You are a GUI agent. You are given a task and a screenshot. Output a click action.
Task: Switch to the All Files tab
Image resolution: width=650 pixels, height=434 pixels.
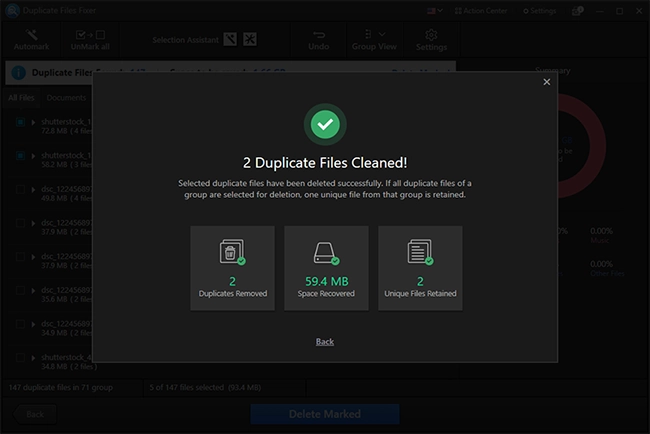(x=21, y=98)
